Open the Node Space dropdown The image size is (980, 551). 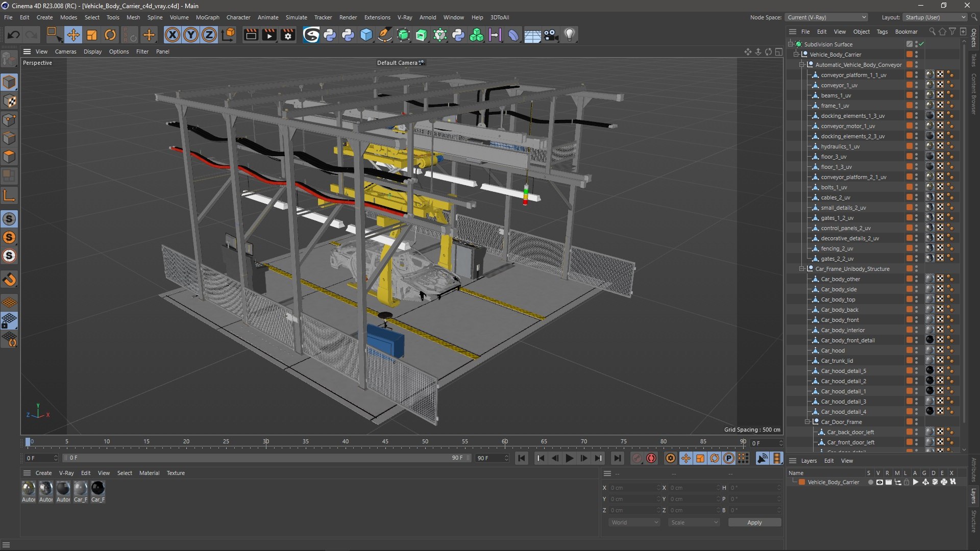(x=826, y=17)
